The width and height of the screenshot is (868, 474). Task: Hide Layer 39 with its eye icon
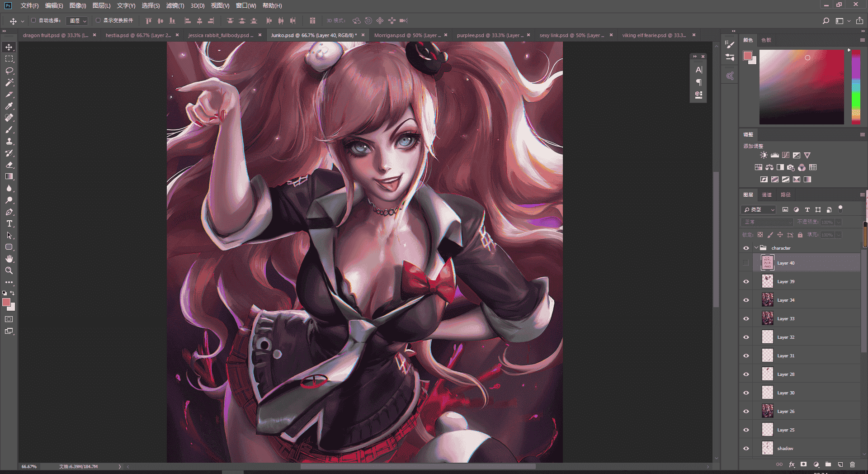(x=746, y=281)
